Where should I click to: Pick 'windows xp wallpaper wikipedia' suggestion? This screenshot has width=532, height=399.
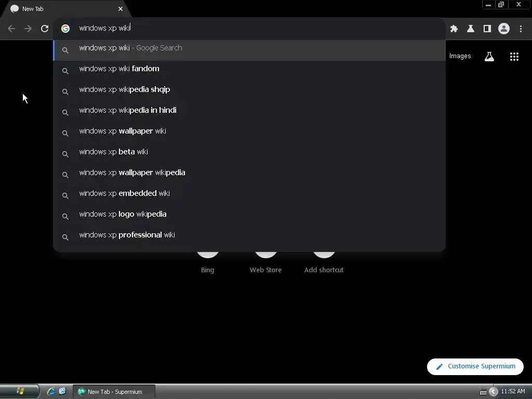pyautogui.click(x=249, y=175)
